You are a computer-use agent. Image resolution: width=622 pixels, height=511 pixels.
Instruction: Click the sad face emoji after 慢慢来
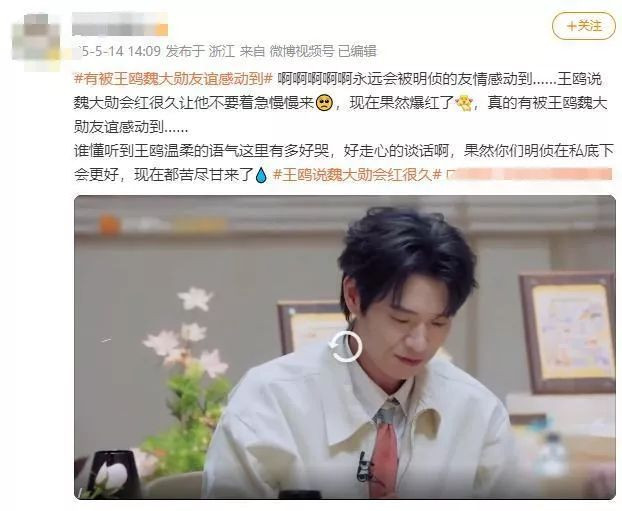click(324, 104)
